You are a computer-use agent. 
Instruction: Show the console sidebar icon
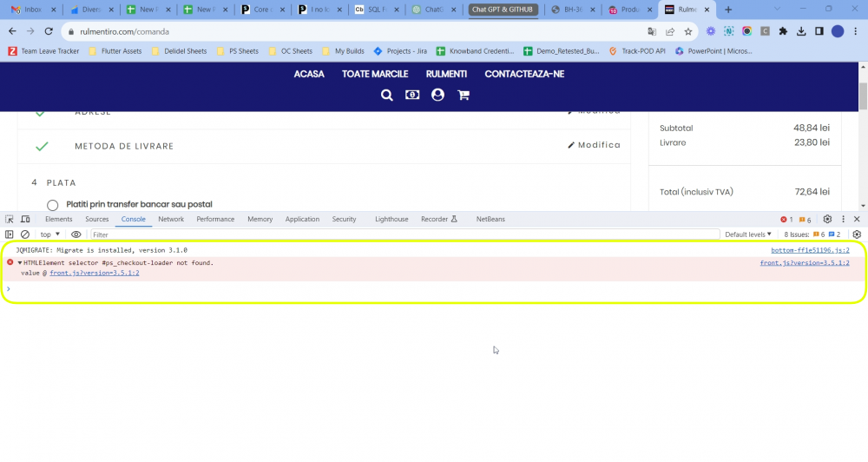10,234
